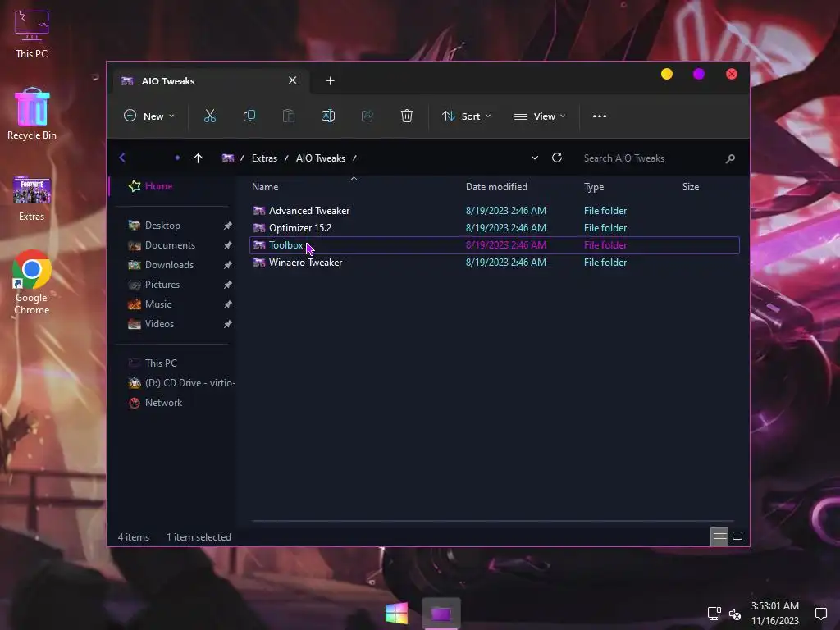Screen dimensions: 840x630
Task: Select the Toolbox folder
Action: (x=495, y=244)
